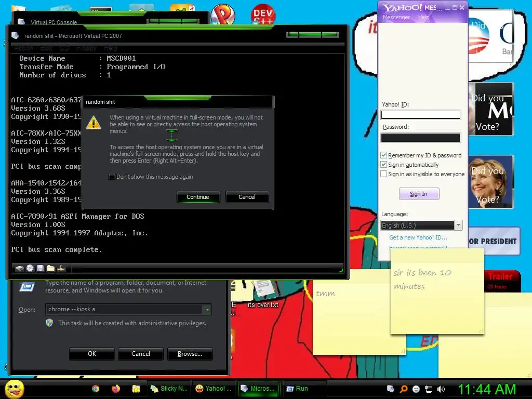Open the volume speaker tray icon

(x=441, y=389)
